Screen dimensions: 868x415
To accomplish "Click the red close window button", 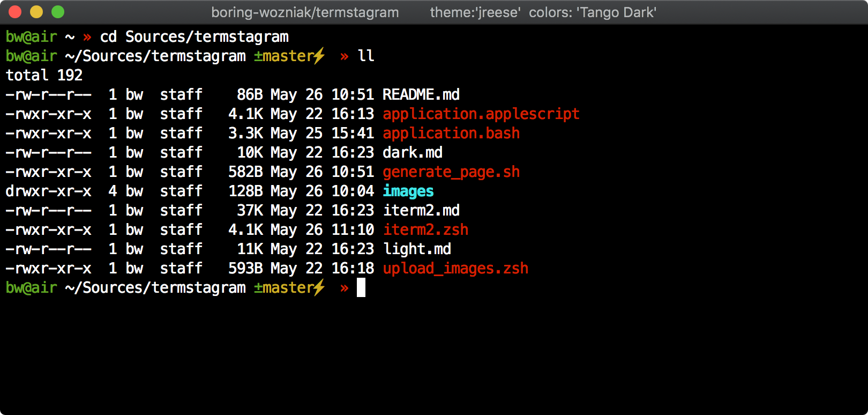I will tap(15, 12).
